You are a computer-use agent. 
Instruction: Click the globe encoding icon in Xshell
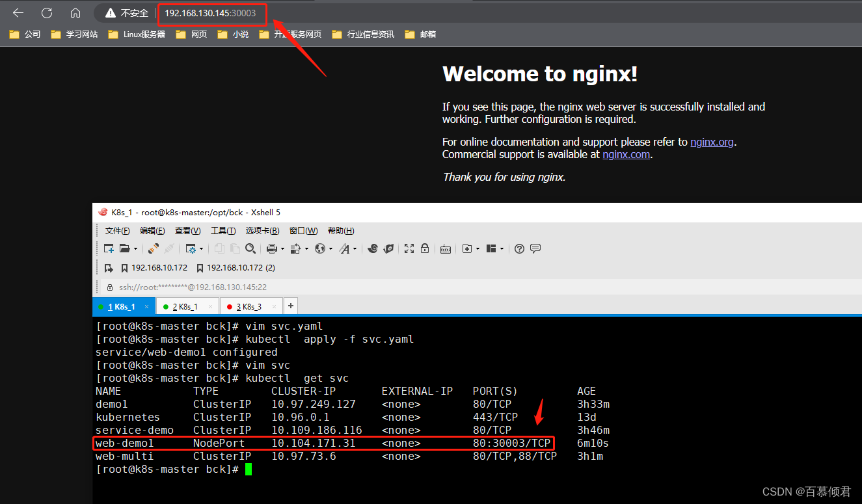click(319, 248)
